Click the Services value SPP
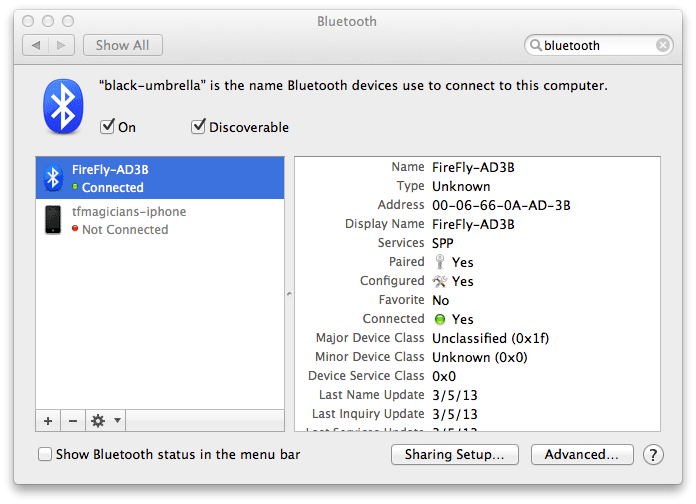The height and width of the screenshot is (504, 696). click(x=443, y=243)
